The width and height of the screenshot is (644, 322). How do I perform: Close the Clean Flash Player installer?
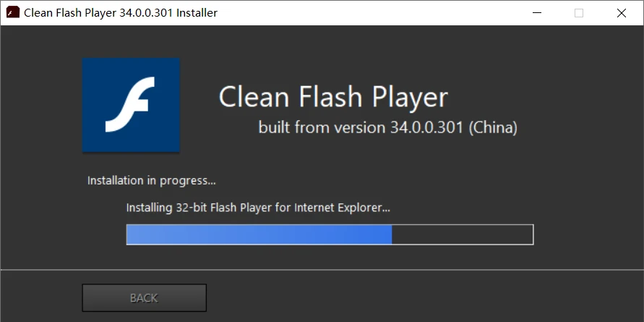[x=622, y=13]
